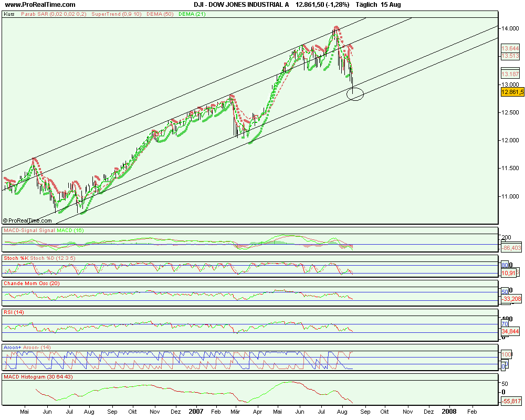This screenshot has width=525, height=420.
Task: Click the 13.187 indicator value box
Action: [510, 74]
